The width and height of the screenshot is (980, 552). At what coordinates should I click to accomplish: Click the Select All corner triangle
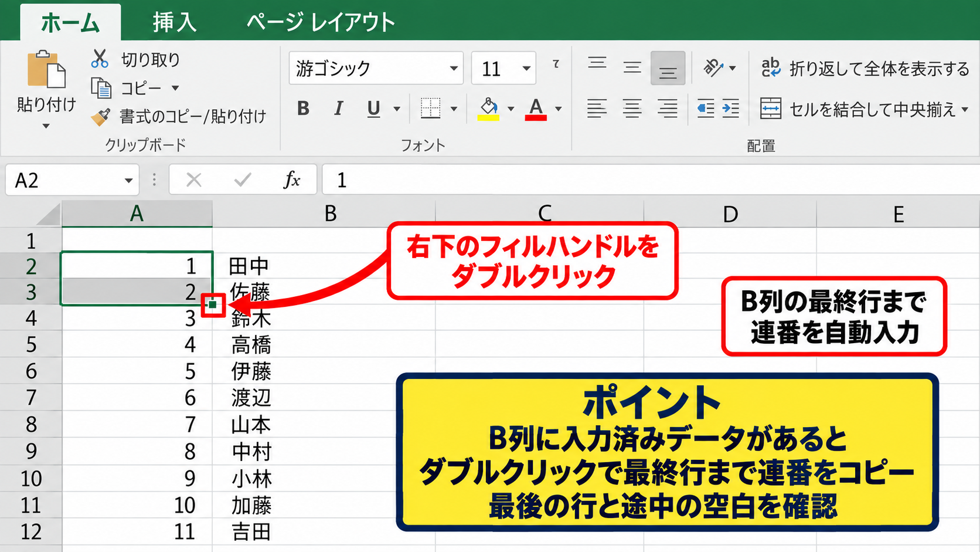48,214
